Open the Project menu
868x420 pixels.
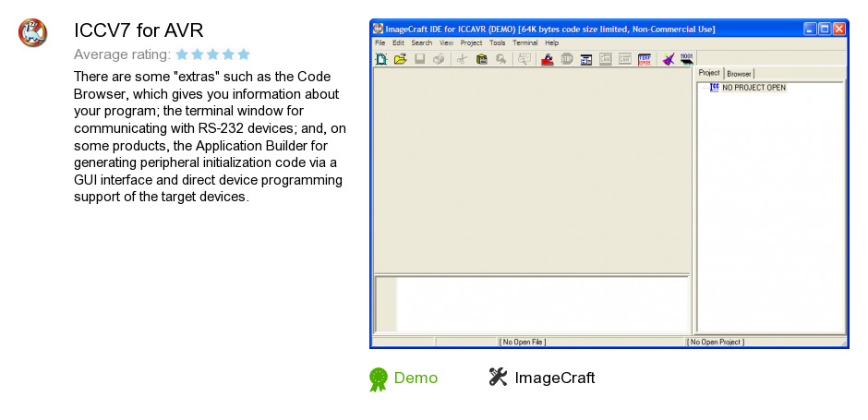[x=472, y=42]
